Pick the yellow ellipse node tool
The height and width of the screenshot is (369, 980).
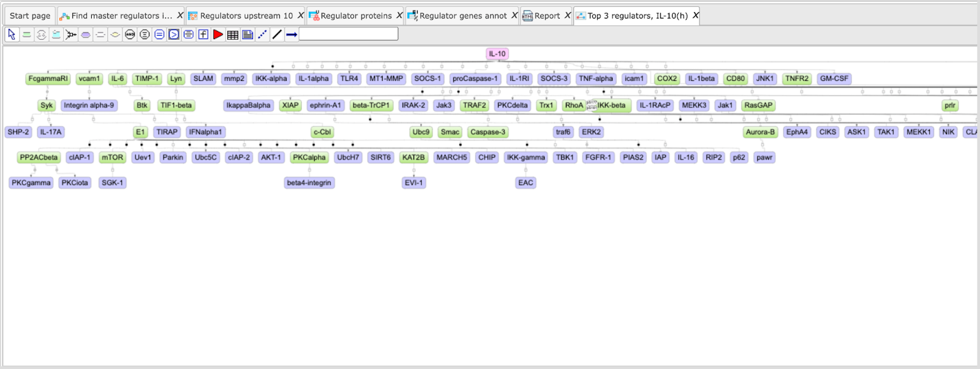pos(115,35)
